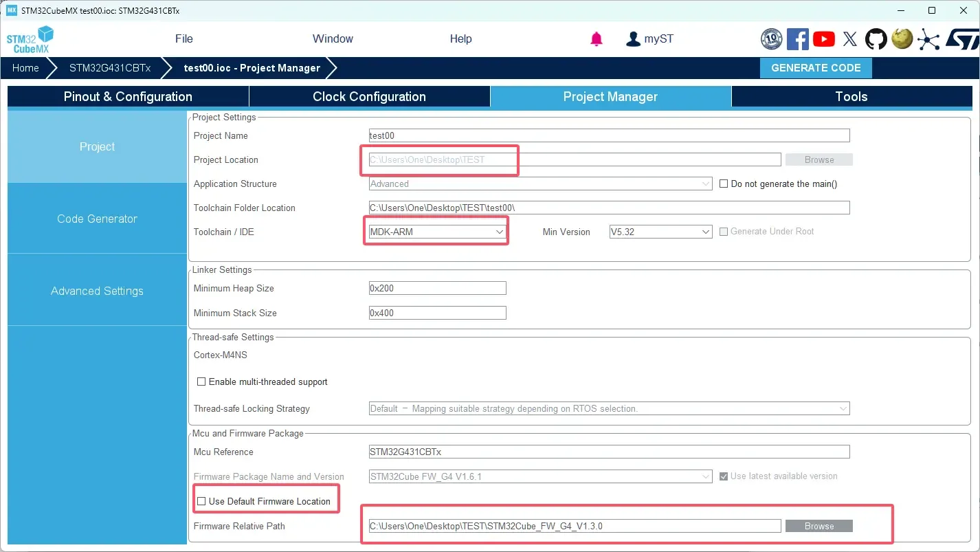Enable multi-threaded support checkbox
The width and height of the screenshot is (980, 552).
201,382
